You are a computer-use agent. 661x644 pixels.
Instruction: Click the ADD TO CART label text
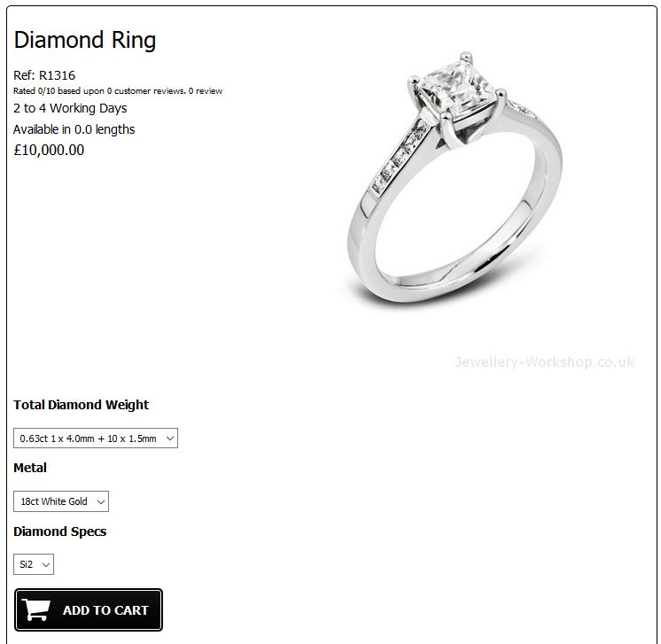coord(105,610)
